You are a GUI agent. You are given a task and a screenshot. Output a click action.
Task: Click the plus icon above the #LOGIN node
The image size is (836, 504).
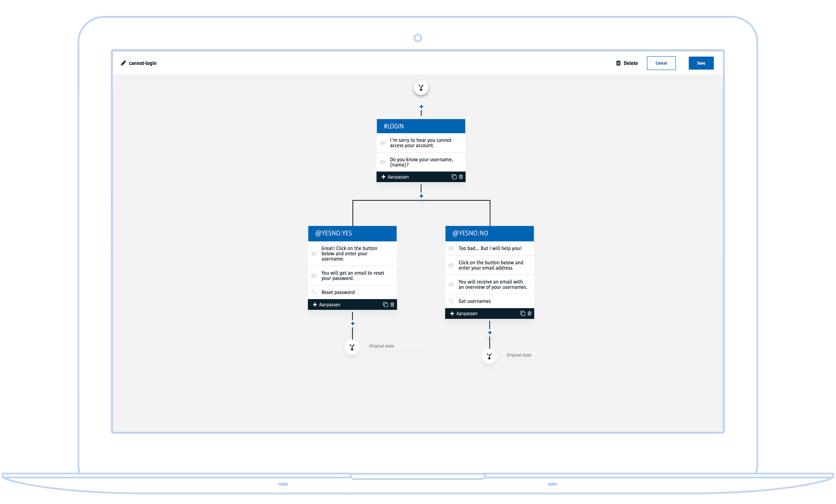(421, 106)
